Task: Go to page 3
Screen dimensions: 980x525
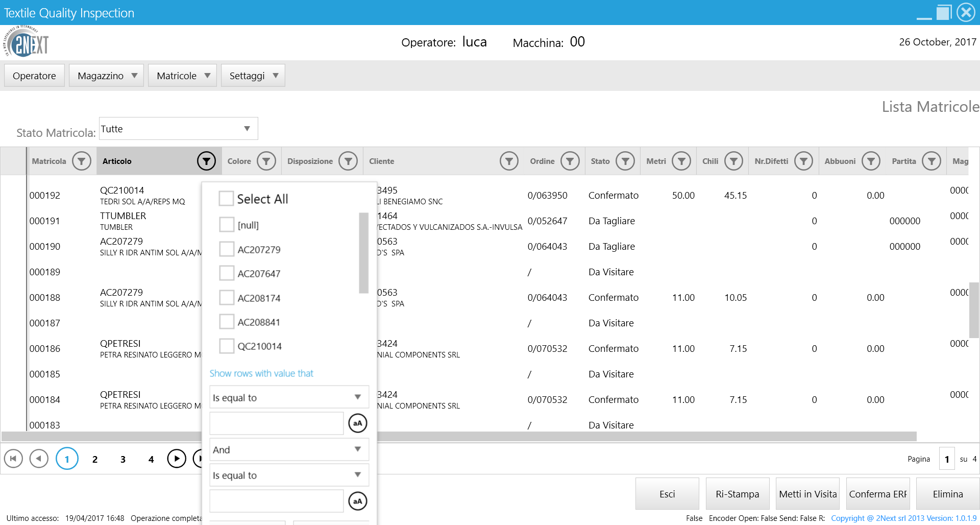Action: point(123,459)
